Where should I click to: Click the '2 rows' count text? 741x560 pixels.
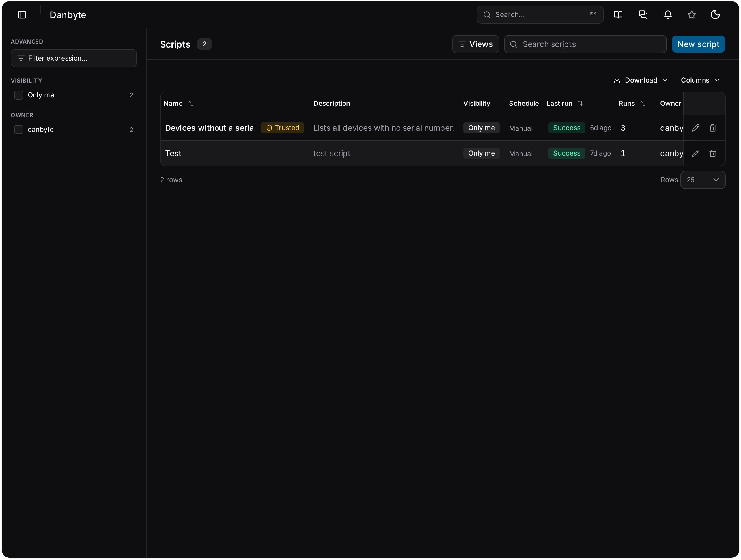pyautogui.click(x=171, y=180)
